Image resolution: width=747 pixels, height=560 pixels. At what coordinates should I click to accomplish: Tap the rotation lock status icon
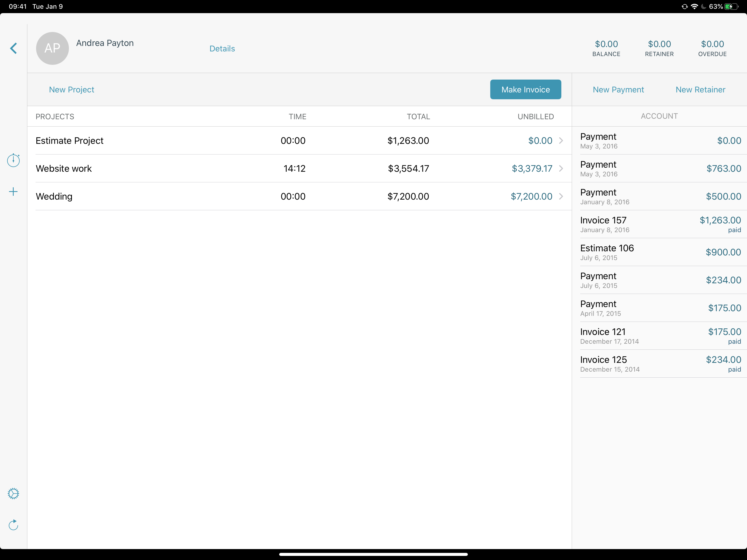point(685,6)
